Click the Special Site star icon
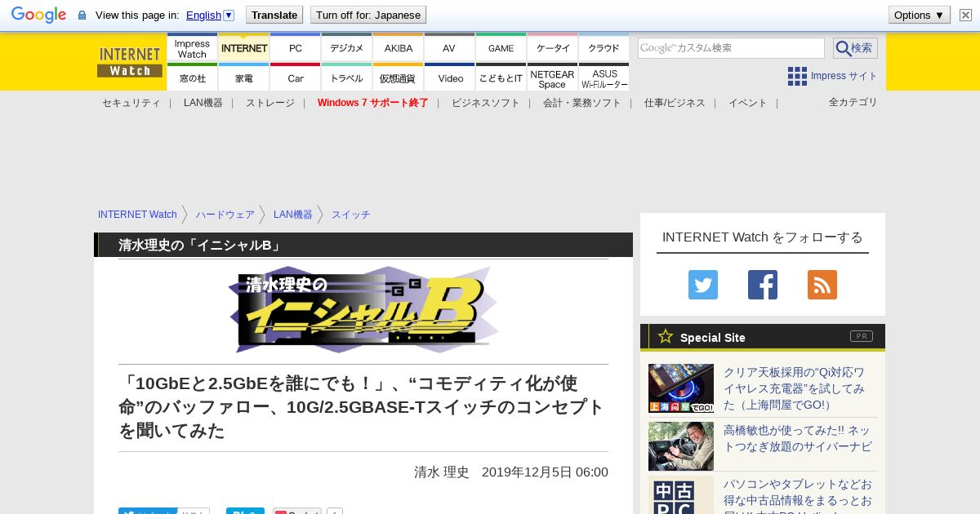 click(x=666, y=336)
